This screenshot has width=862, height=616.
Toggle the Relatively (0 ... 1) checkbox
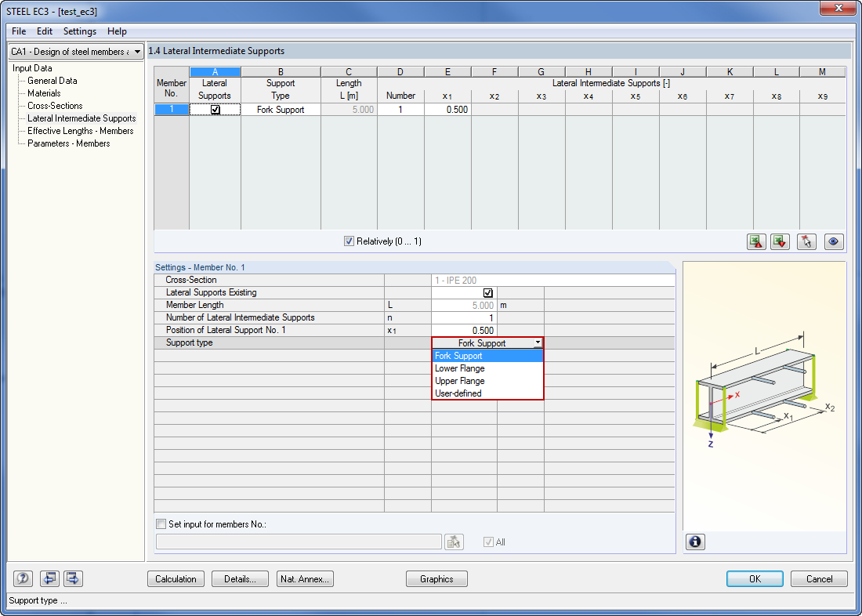click(349, 241)
